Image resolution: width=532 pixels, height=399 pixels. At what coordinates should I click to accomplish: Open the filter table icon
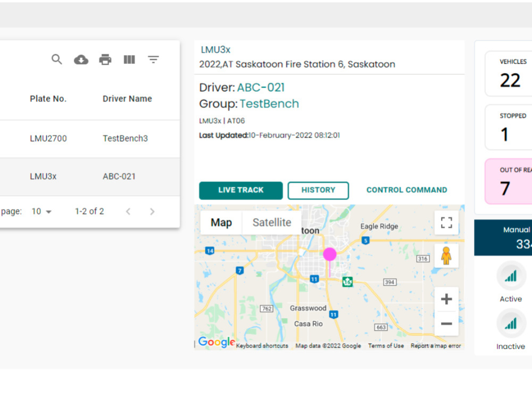153,60
